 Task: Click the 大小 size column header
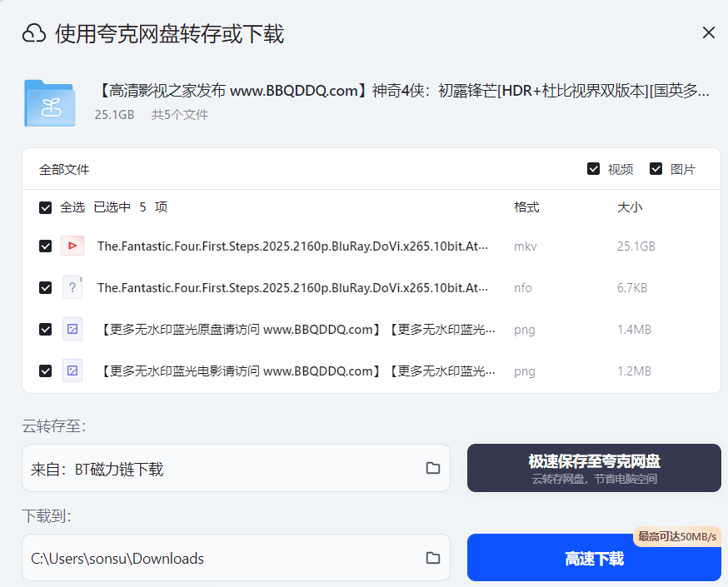[x=629, y=207]
